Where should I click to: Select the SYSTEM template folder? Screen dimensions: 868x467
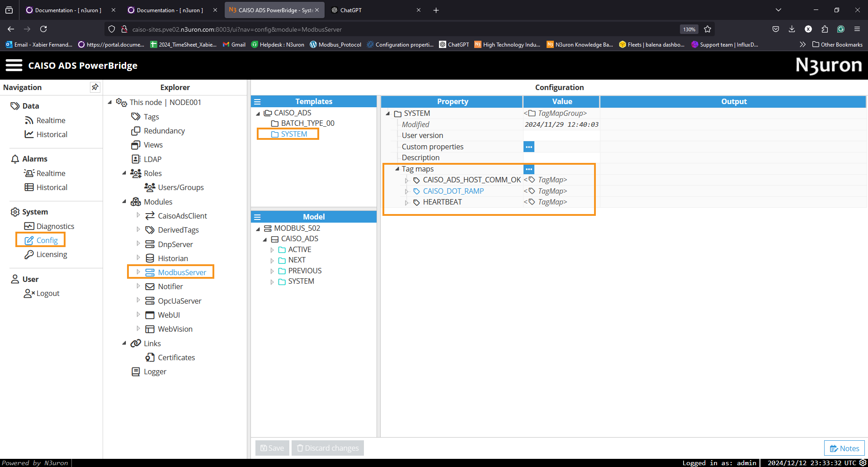[289, 134]
